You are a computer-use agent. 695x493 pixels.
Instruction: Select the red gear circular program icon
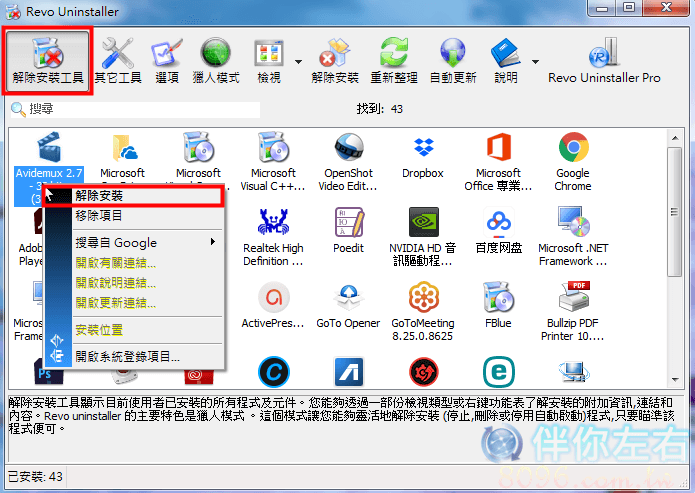click(x=424, y=372)
